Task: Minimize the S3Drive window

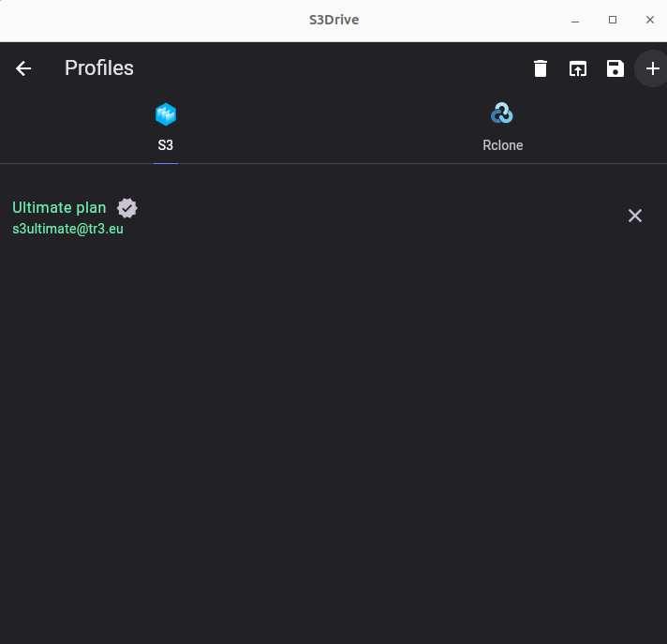Action: 575,20
